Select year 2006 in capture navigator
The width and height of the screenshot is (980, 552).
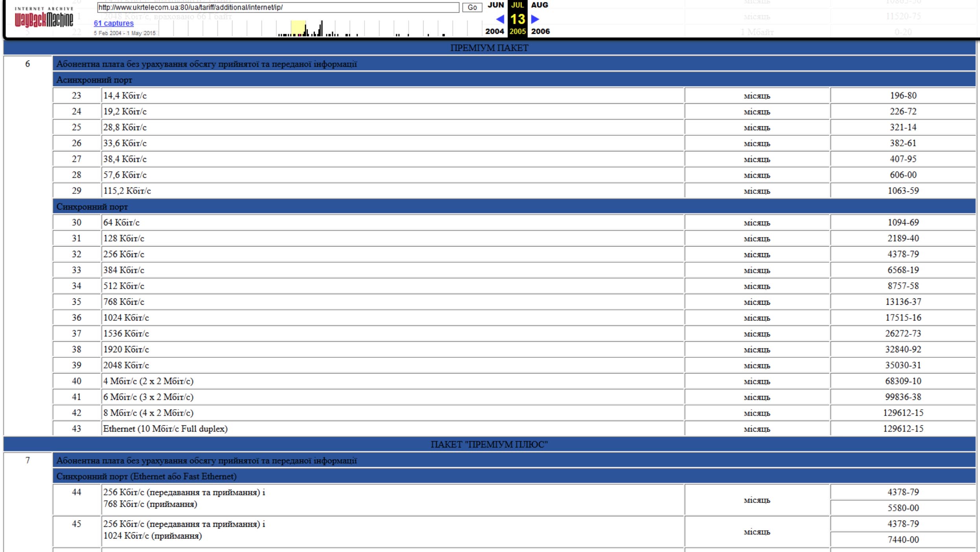pyautogui.click(x=540, y=31)
